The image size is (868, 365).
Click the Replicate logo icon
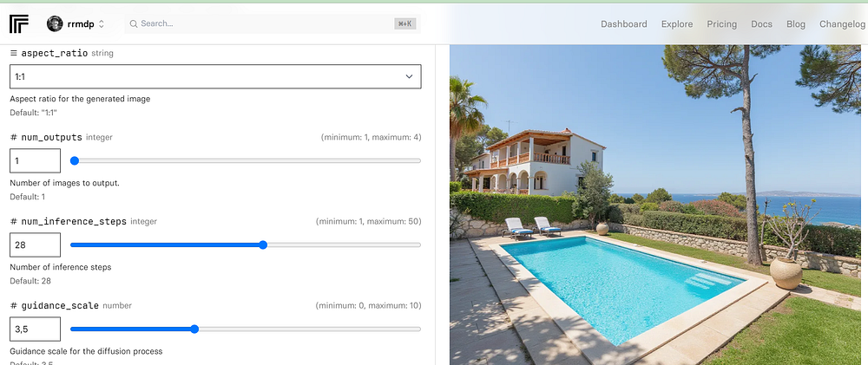(19, 23)
